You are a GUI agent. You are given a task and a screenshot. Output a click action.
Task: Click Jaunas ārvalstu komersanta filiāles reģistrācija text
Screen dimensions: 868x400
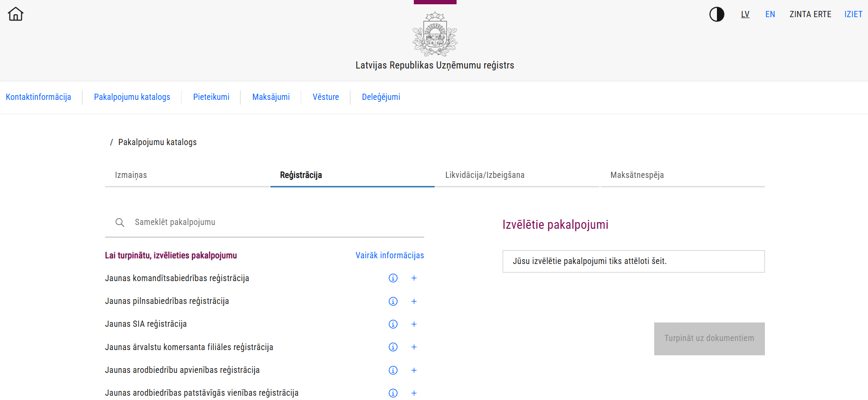pyautogui.click(x=189, y=347)
